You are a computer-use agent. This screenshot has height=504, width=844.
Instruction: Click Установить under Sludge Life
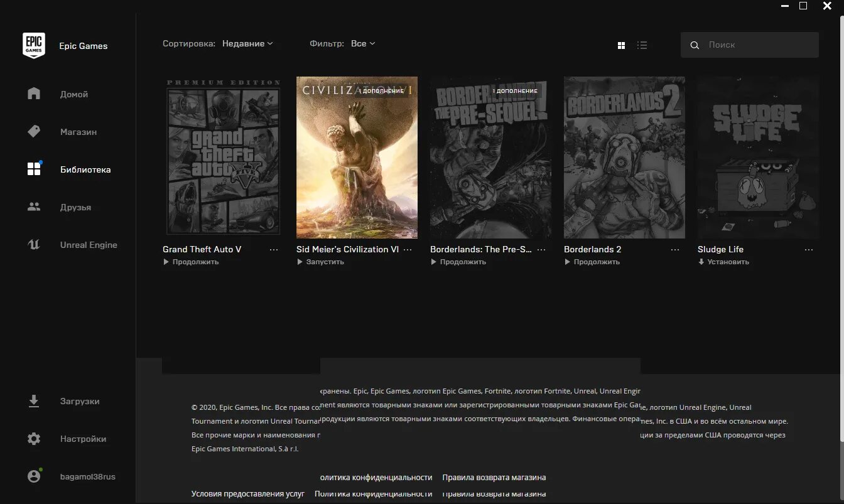(x=723, y=262)
